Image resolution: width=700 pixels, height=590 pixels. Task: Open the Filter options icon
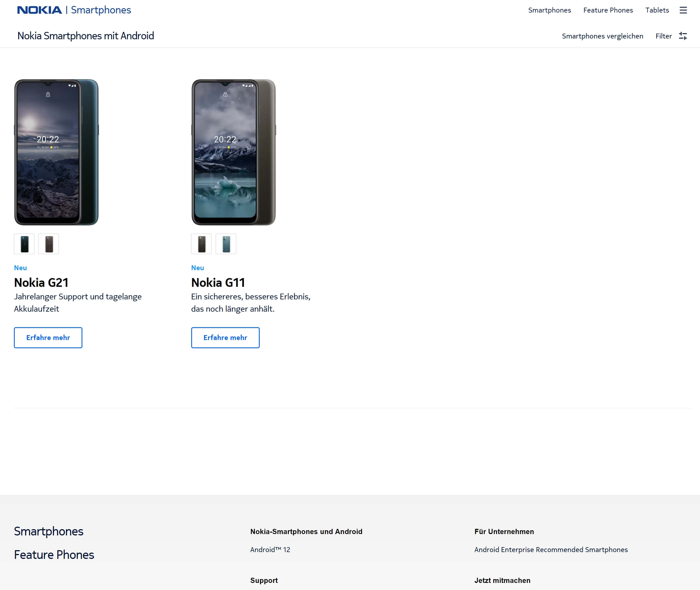[x=683, y=36]
